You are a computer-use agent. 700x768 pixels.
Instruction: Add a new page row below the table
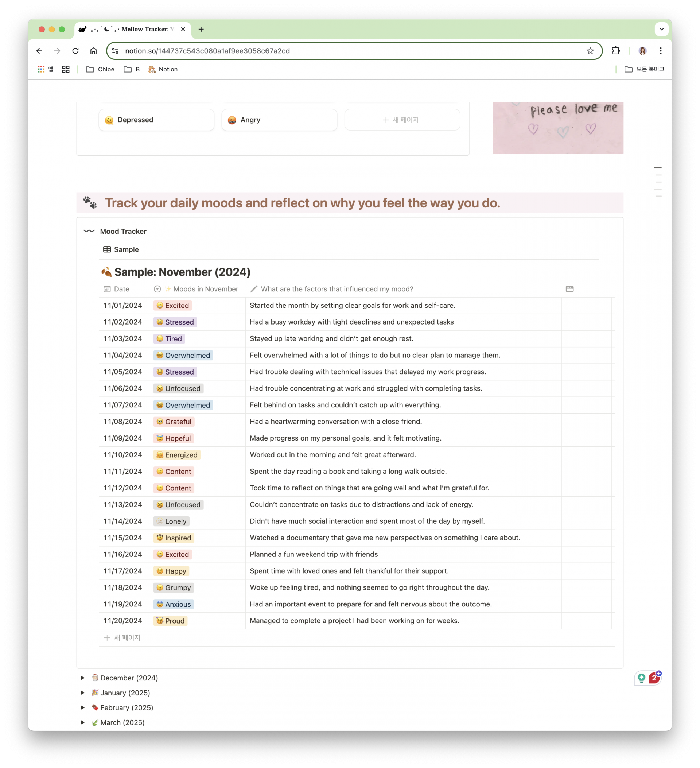pos(122,637)
